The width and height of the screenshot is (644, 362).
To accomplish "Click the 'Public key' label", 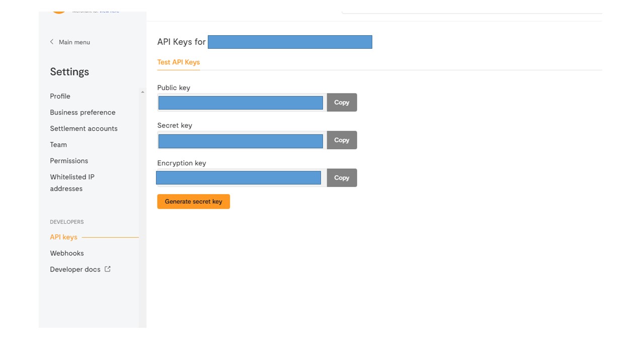I will (x=174, y=87).
